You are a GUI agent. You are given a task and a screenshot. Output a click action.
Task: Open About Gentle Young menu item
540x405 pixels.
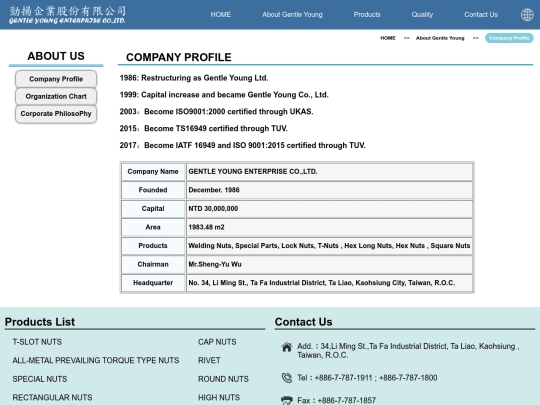click(292, 15)
